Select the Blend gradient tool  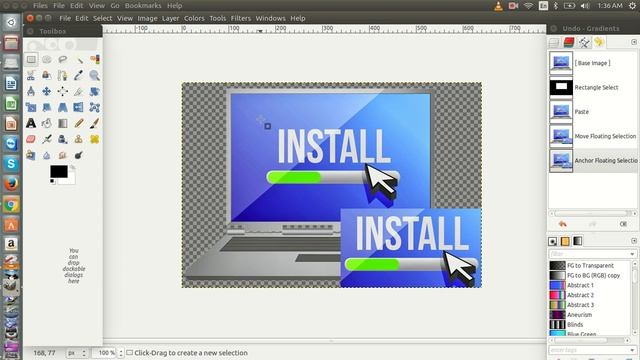[62, 123]
